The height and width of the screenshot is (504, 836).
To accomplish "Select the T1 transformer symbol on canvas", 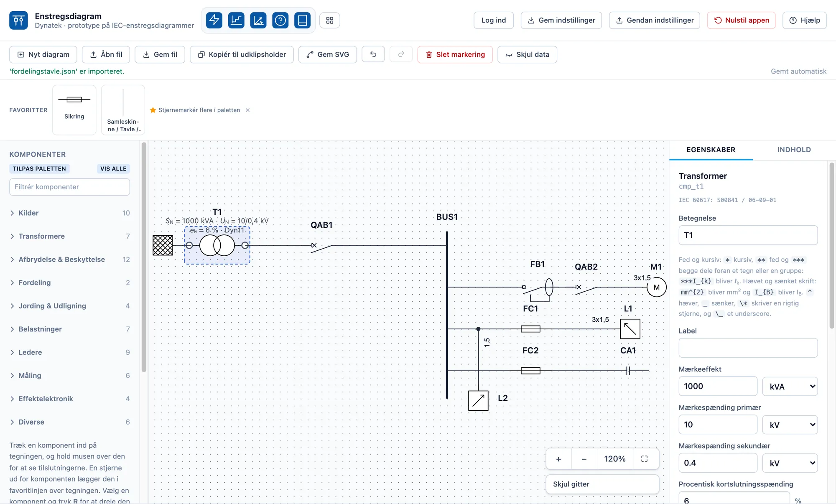I will [217, 245].
